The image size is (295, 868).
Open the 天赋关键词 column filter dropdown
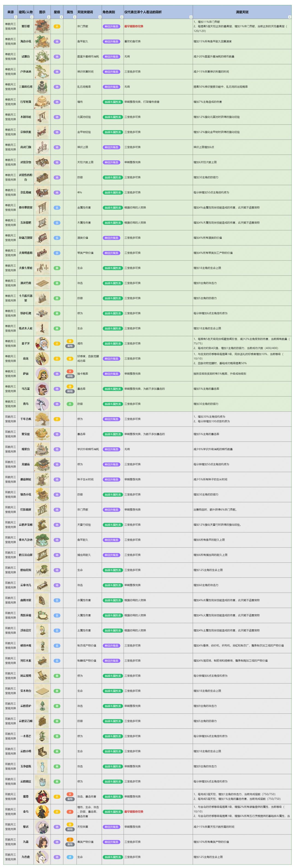click(x=100, y=17)
